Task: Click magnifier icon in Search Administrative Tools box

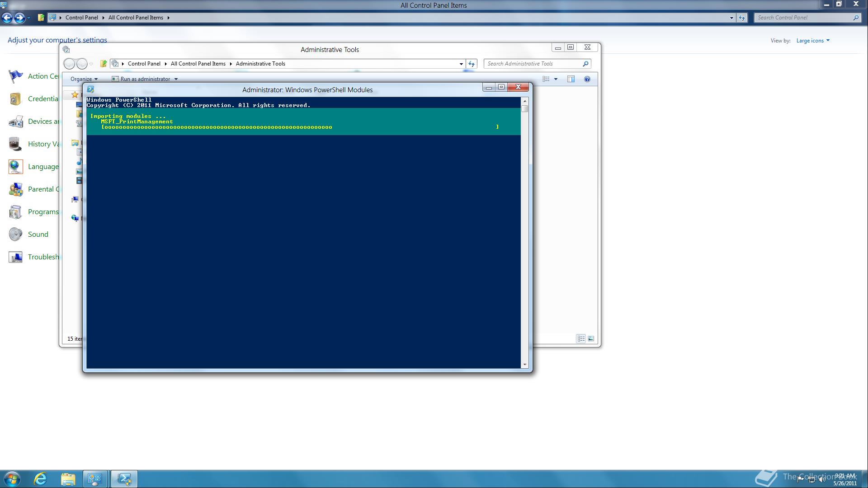Action: (585, 64)
